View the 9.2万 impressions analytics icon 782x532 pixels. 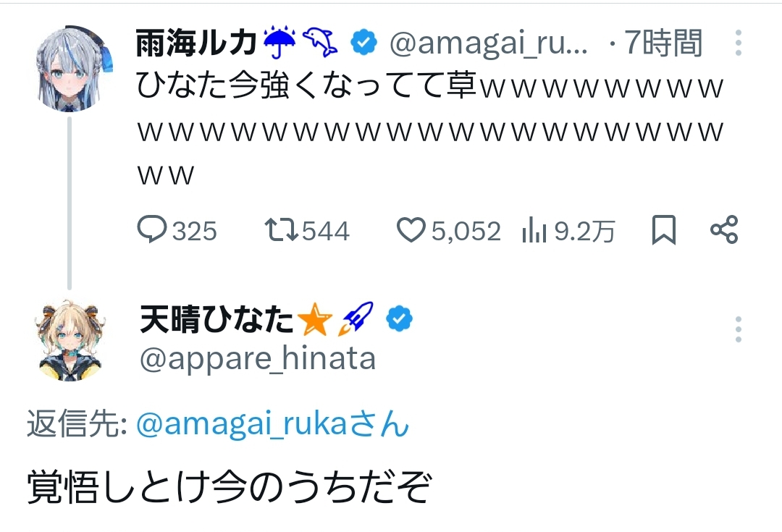pos(534,230)
